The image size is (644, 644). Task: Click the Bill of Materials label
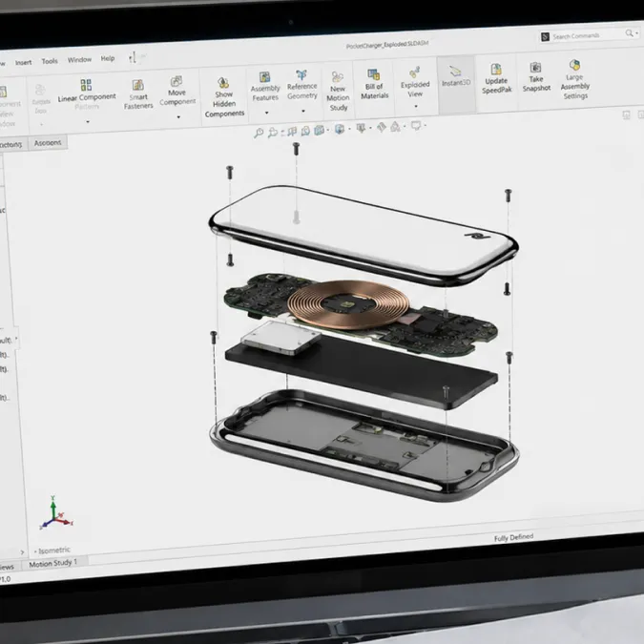(374, 92)
